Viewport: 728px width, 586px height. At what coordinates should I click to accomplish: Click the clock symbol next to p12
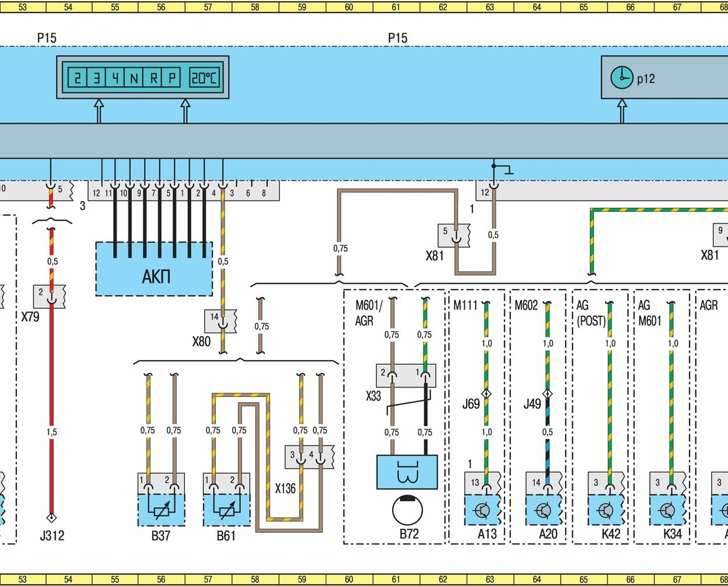621,78
